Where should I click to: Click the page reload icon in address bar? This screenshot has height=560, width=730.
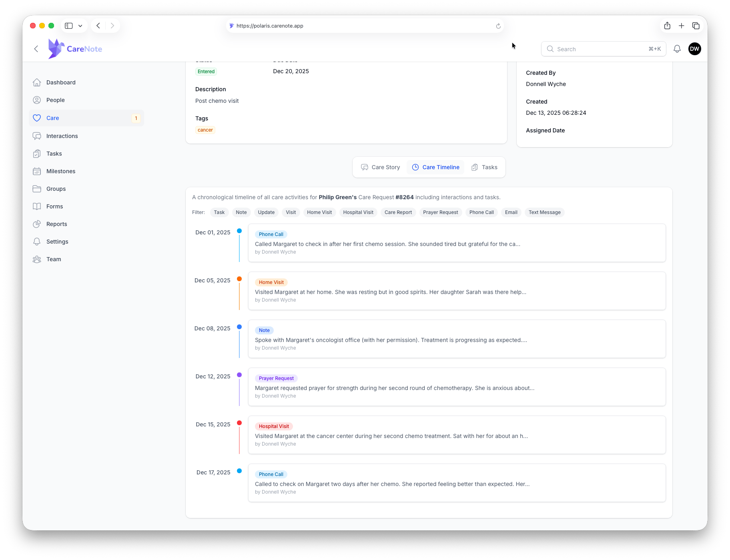tap(498, 26)
